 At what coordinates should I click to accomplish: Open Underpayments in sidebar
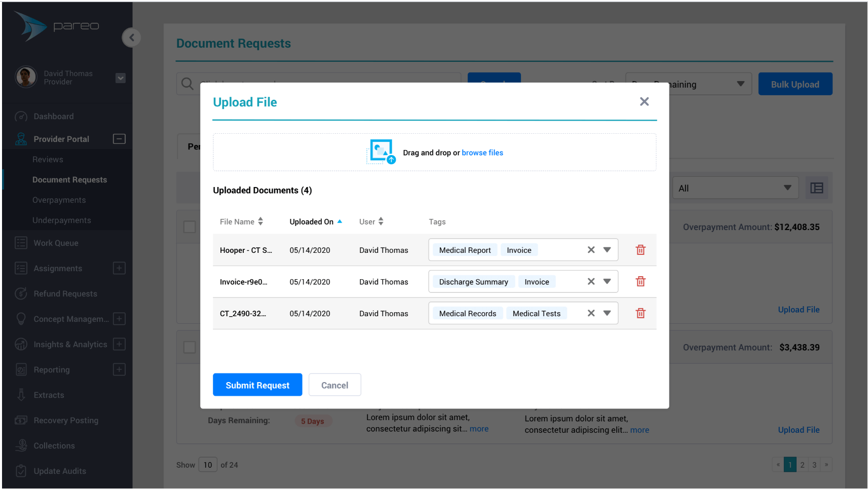[61, 220]
